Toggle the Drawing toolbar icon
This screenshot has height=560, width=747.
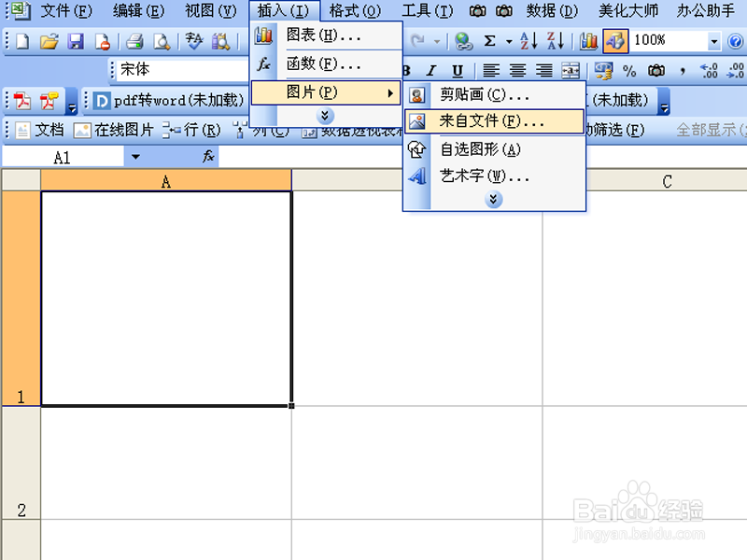[x=615, y=41]
